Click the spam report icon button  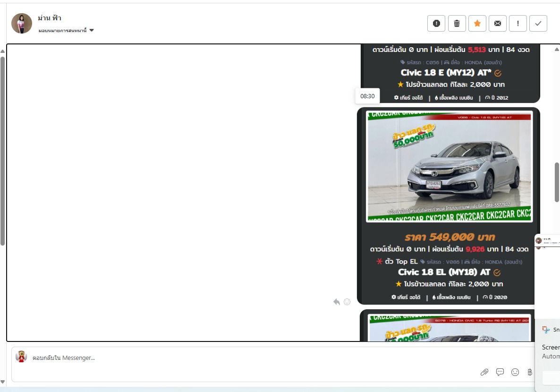(436, 24)
